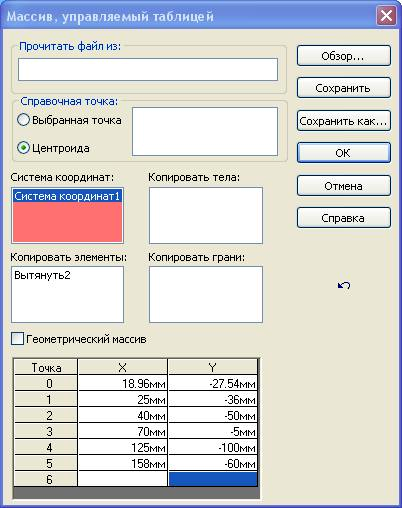This screenshot has width=402, height=508.
Task: Click the Копировать тела selection box
Action: tap(206, 215)
